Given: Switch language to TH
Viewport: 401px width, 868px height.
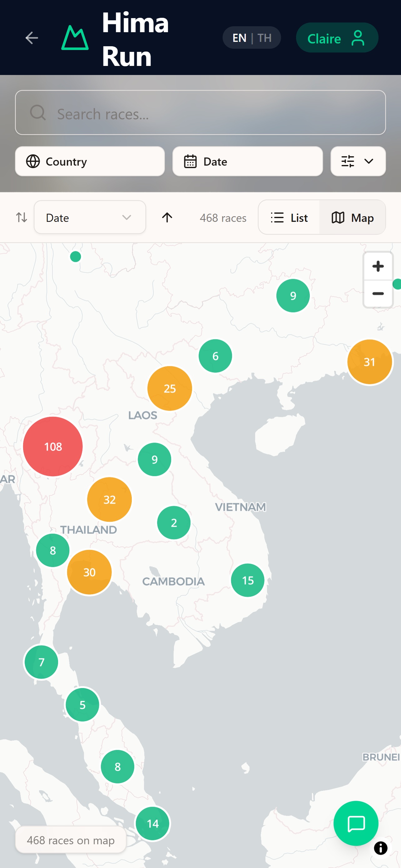Looking at the screenshot, I should tap(265, 38).
